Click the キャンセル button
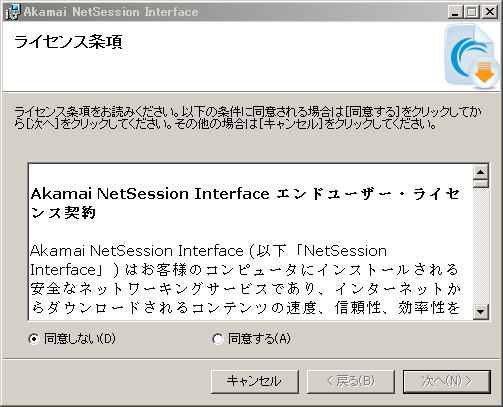503x407 pixels. coord(255,381)
